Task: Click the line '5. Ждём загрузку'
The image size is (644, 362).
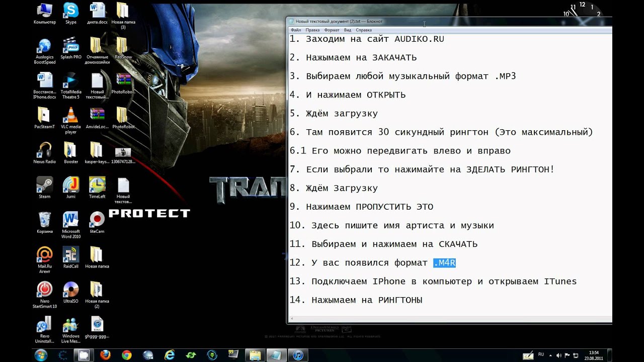Action: 334,114
